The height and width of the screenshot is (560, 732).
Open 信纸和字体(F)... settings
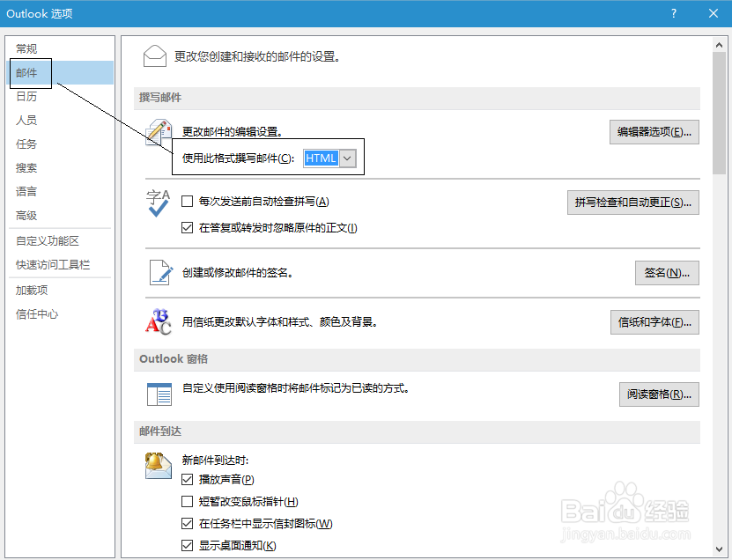point(654,322)
